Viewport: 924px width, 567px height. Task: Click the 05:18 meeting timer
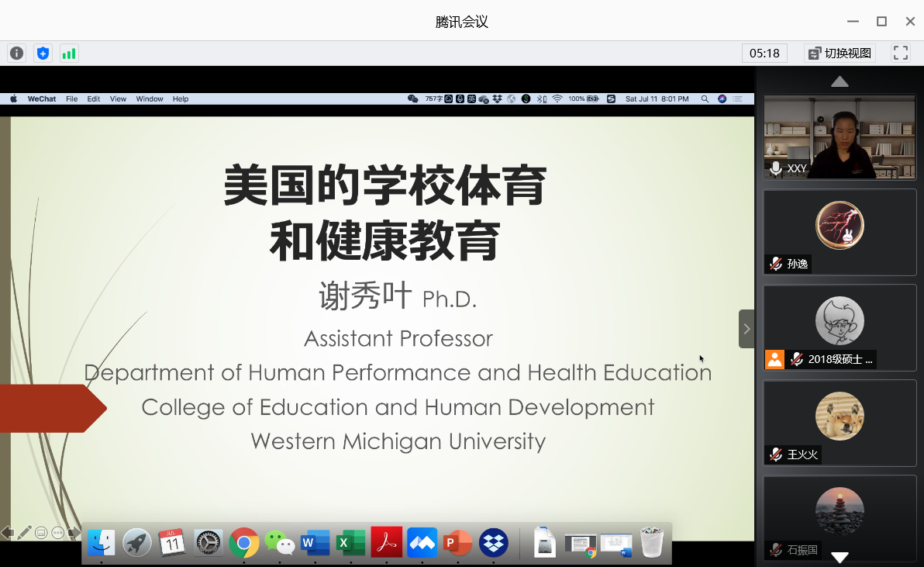pos(764,54)
